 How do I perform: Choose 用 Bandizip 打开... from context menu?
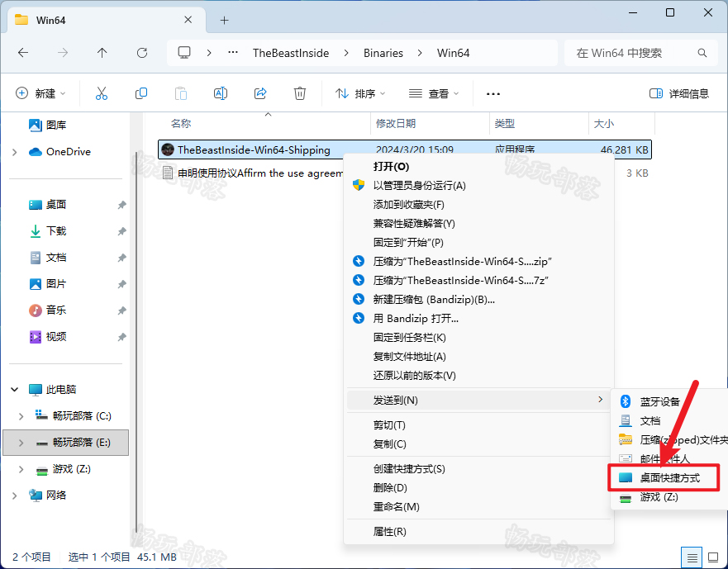tap(478, 319)
